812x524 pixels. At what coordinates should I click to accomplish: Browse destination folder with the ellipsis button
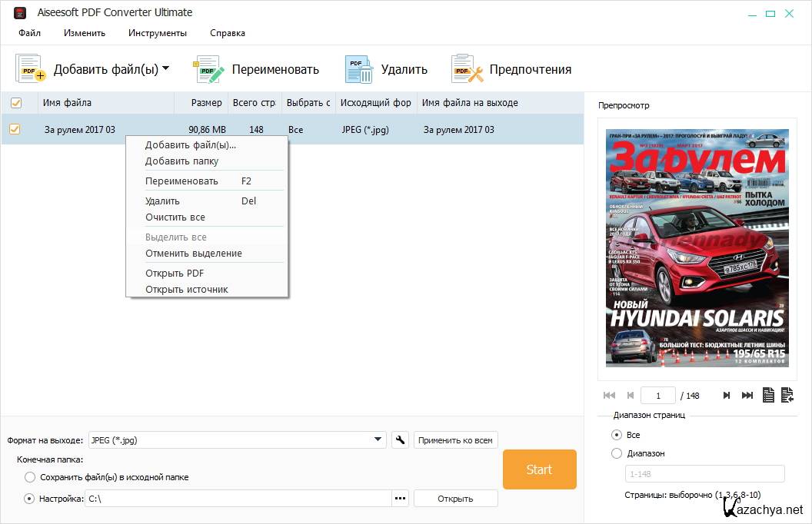pos(400,499)
